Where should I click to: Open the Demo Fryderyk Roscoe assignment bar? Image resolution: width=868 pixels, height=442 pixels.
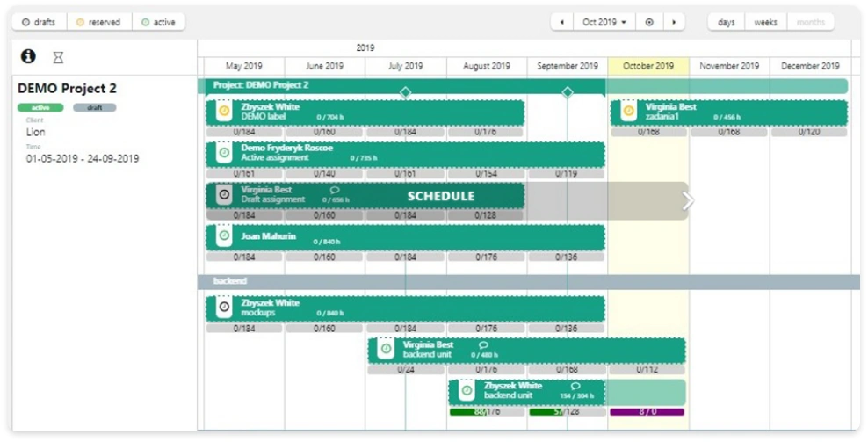click(x=405, y=155)
